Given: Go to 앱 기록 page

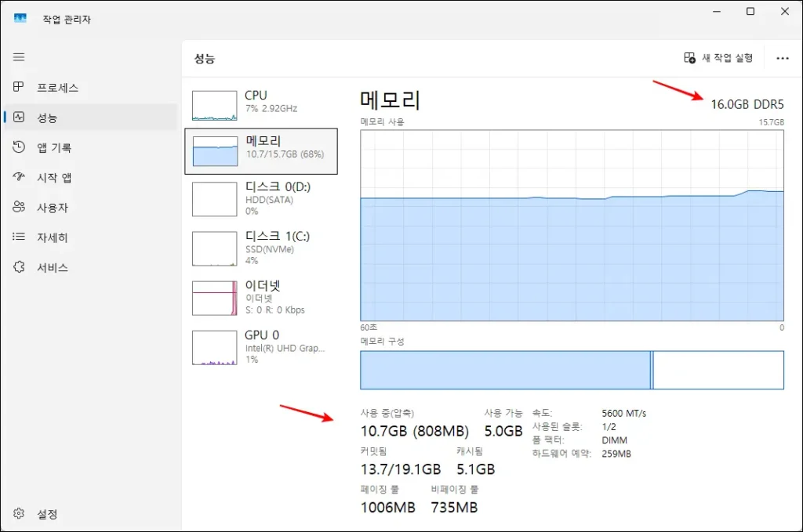Looking at the screenshot, I should click(x=91, y=147).
